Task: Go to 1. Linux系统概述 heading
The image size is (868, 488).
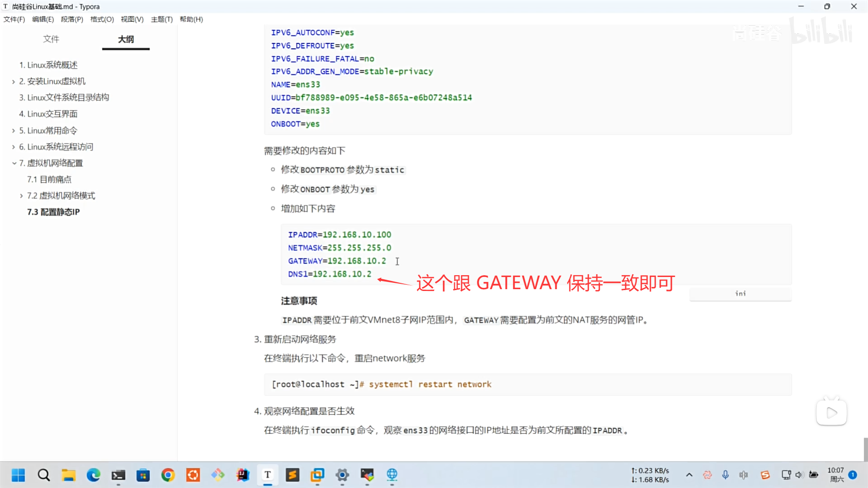Action: [x=48, y=65]
